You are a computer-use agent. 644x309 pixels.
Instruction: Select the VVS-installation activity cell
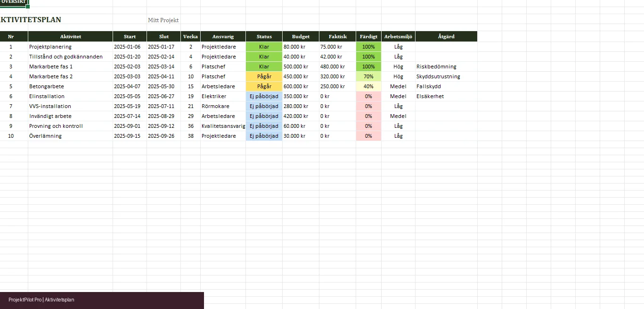click(71, 106)
